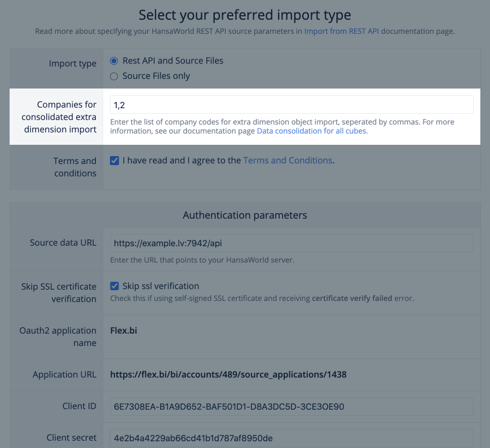Click the "Skip SSL certificate verification" row label
The image size is (490, 448).
(x=58, y=292)
